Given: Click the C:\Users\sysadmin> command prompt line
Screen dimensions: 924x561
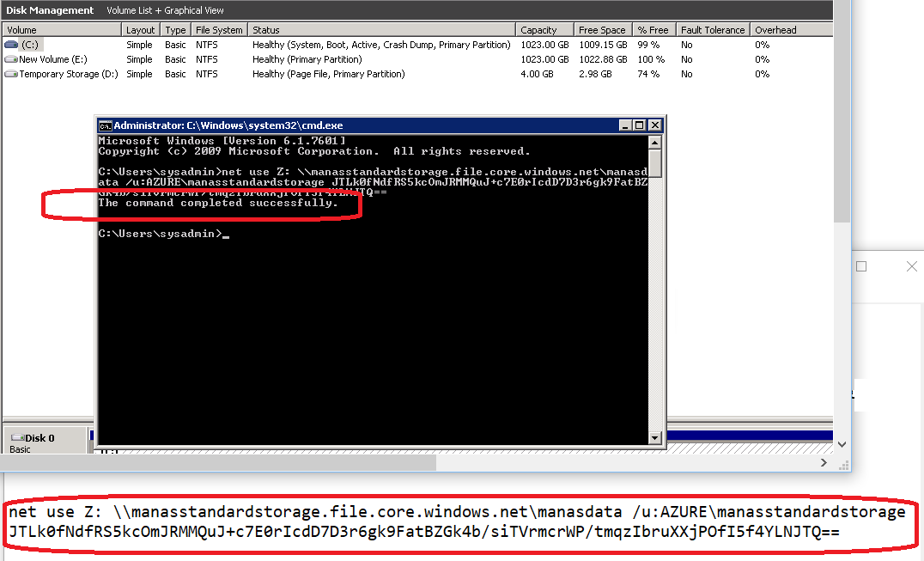Looking at the screenshot, I should [x=163, y=234].
